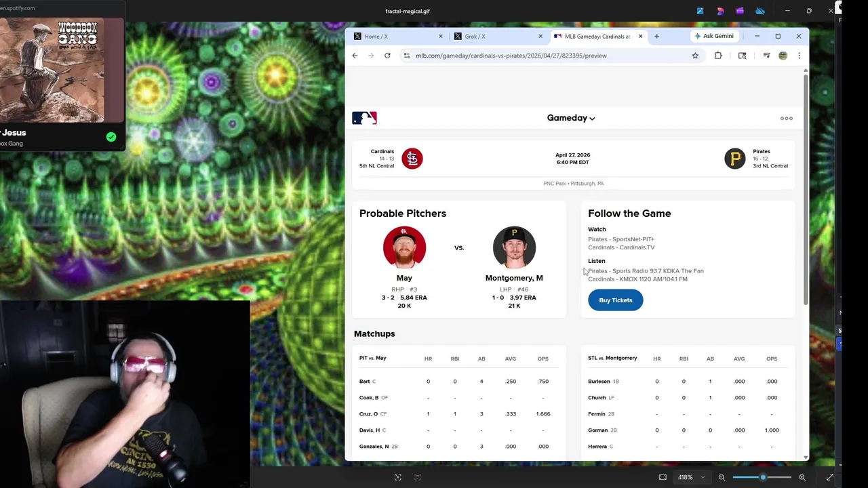The height and width of the screenshot is (488, 868).
Task: Open Microsoft Designer icon in photo viewer
Action: coord(720,11)
